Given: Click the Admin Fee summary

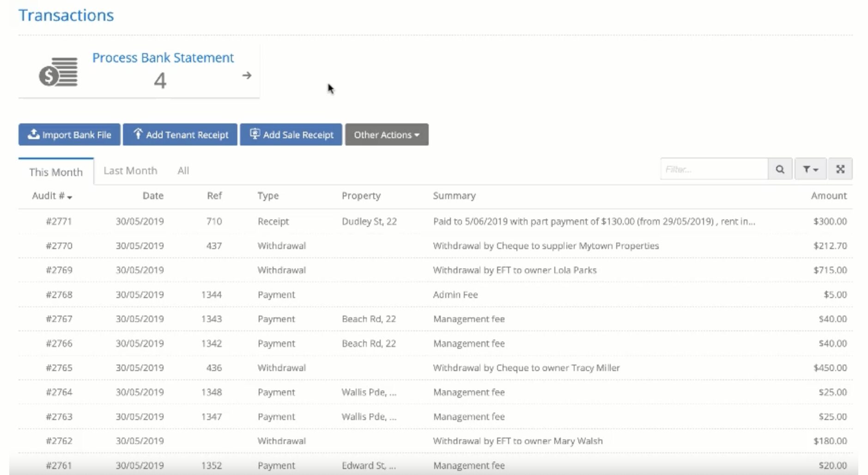Looking at the screenshot, I should click(x=455, y=295).
